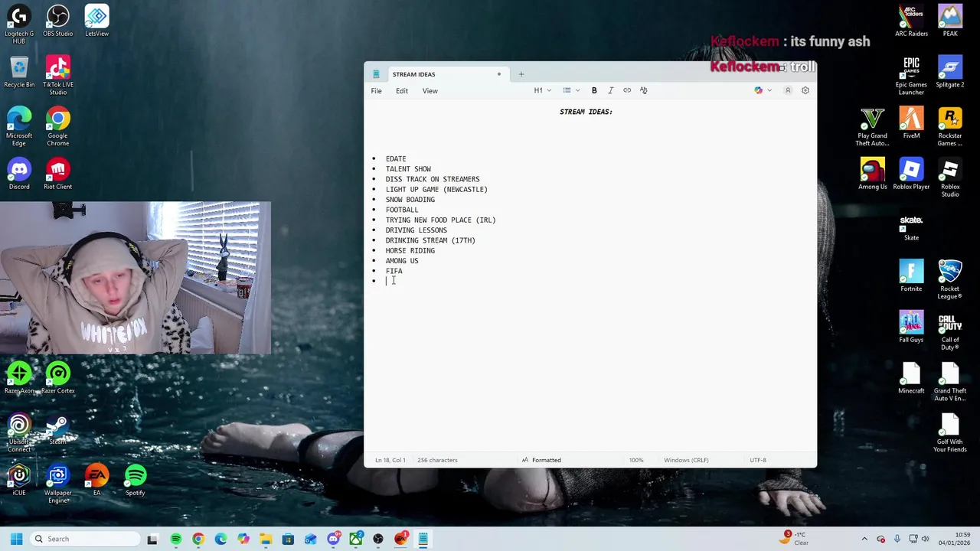
Task: Expand the bullet list dropdown
Action: coord(577,90)
